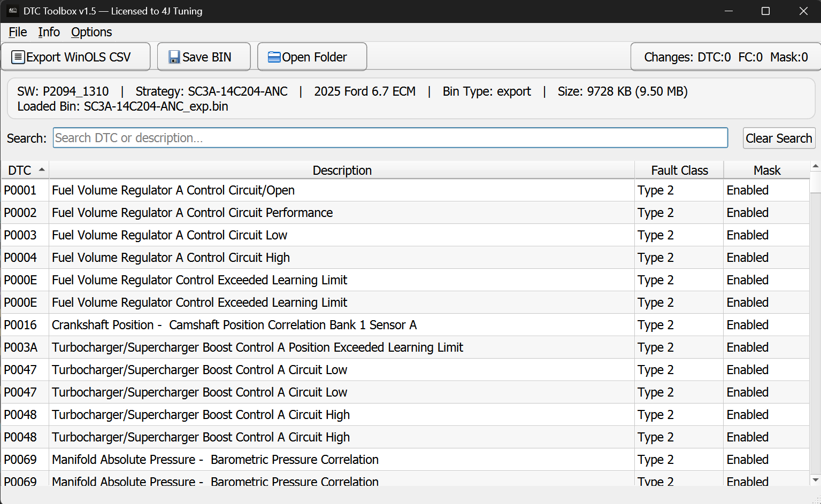821x504 pixels.
Task: Sort by the Description column header
Action: (x=342, y=170)
